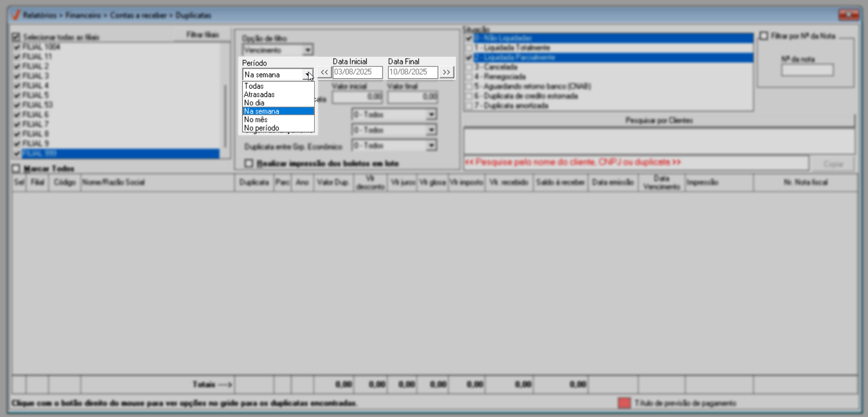
Task: Click the 'Nr. Nota fiscal' column header
Action: click(x=806, y=182)
